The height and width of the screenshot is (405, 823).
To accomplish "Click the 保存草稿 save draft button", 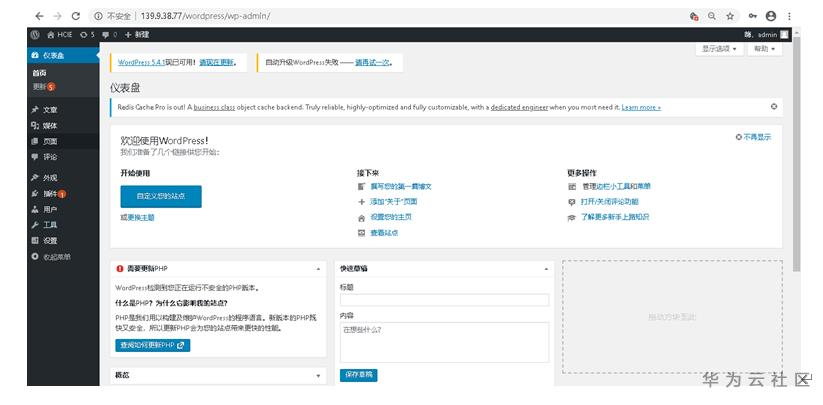I will tap(358, 375).
